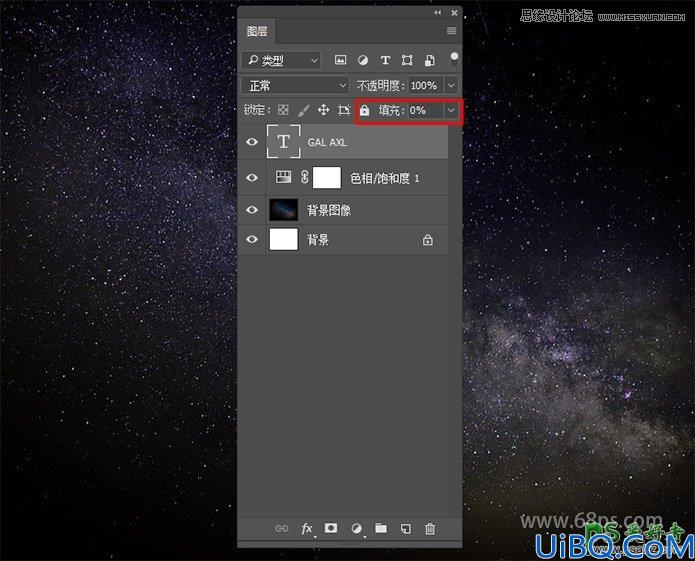The image size is (695, 561).
Task: Lock position move icon
Action: pyautogui.click(x=324, y=110)
